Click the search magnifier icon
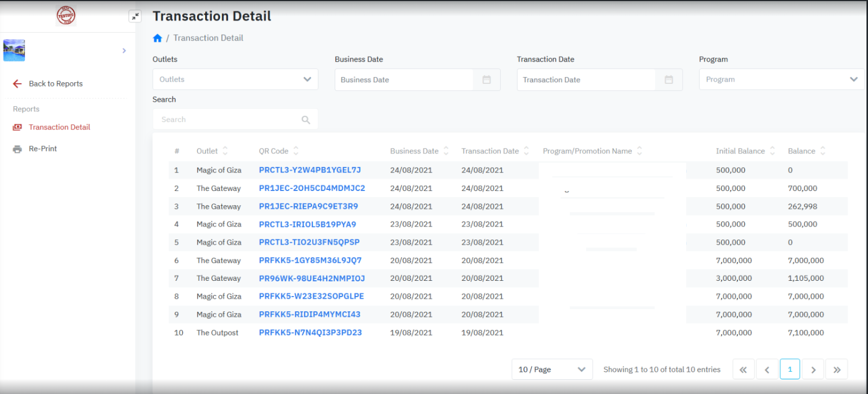 tap(306, 120)
